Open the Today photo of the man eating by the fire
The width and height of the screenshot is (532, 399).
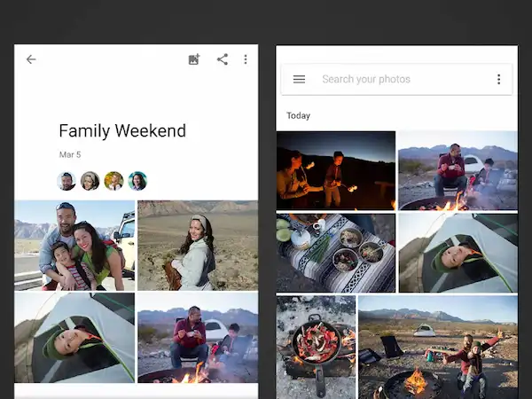458,170
